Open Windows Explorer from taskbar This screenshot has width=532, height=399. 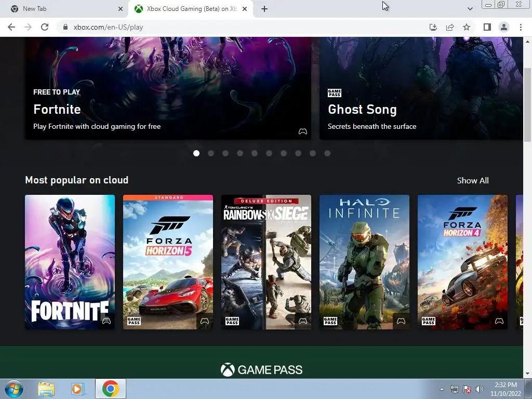[x=46, y=389]
